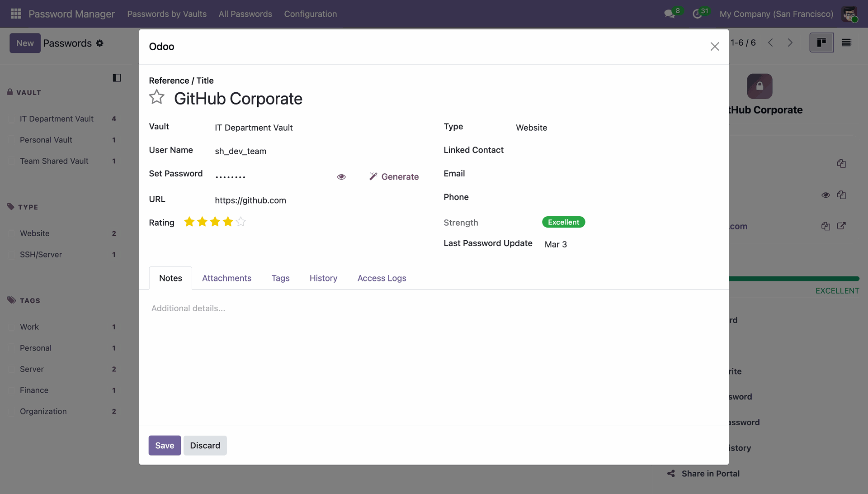Viewport: 868px width, 494px height.
Task: Set the rating to three stars
Action: click(x=215, y=222)
